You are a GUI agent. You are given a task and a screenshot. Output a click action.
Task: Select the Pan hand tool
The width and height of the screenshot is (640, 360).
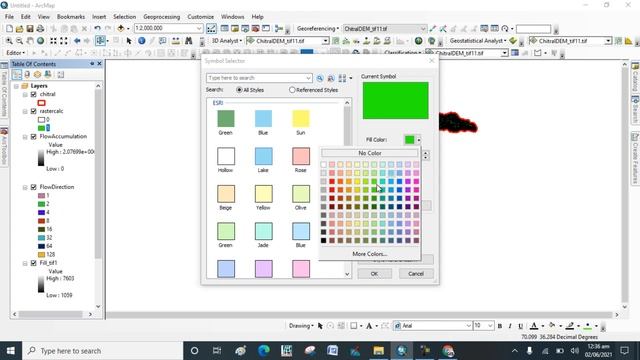[30, 41]
